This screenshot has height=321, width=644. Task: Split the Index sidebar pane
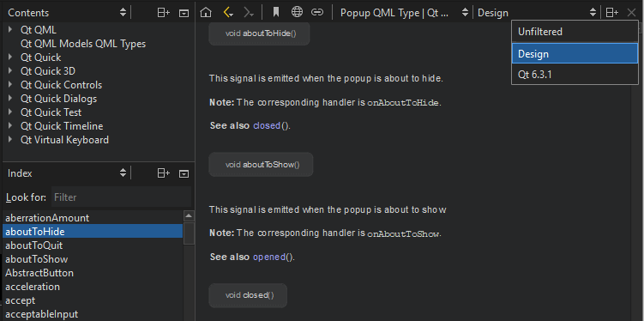click(x=164, y=173)
